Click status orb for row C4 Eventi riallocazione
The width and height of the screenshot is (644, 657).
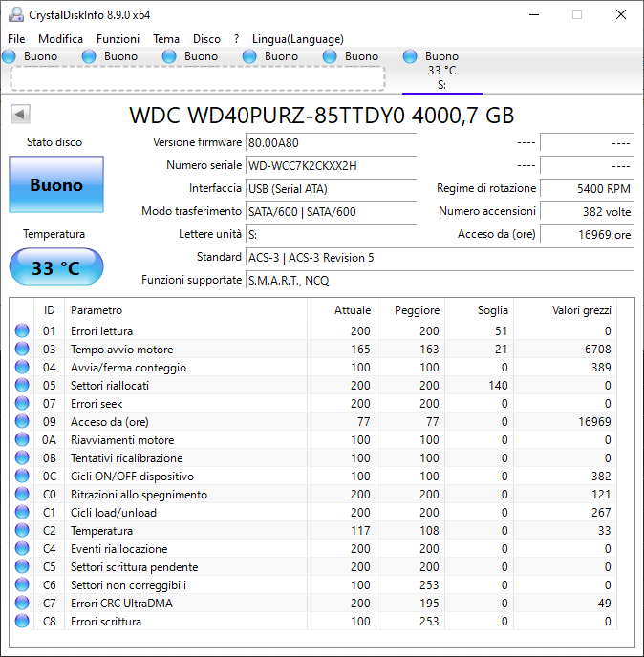point(22,548)
